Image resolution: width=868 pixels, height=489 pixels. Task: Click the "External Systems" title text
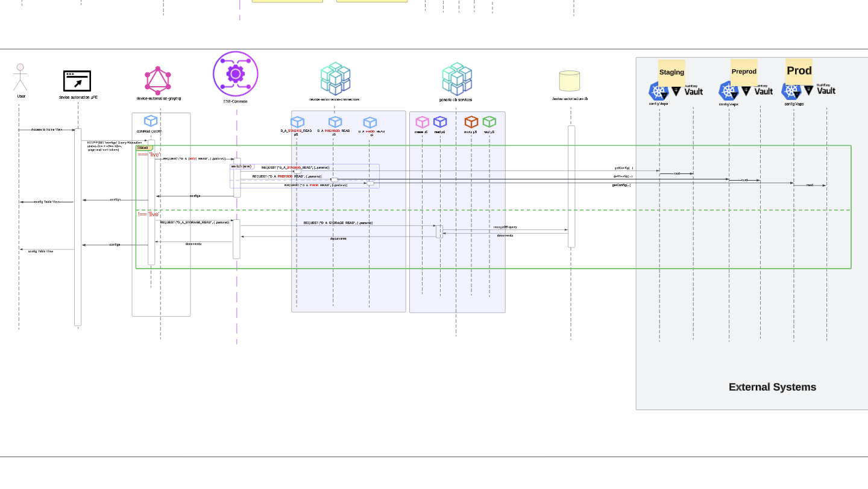tap(772, 387)
